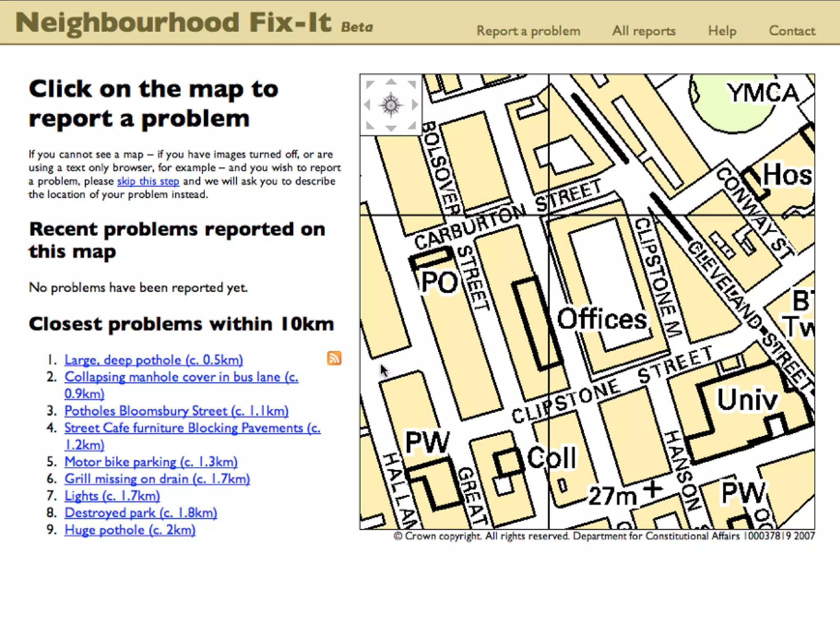Click map at the Offices building
The height and width of the screenshot is (630, 840).
tap(601, 319)
